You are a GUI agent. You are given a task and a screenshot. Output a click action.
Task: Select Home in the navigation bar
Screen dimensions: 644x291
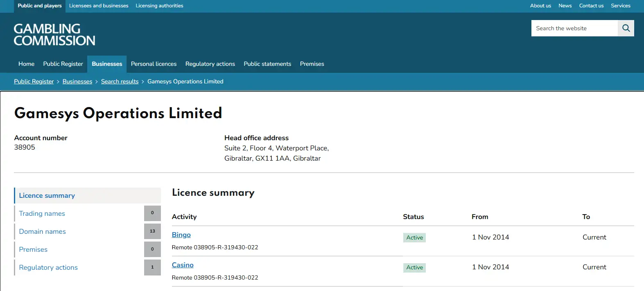[26, 64]
